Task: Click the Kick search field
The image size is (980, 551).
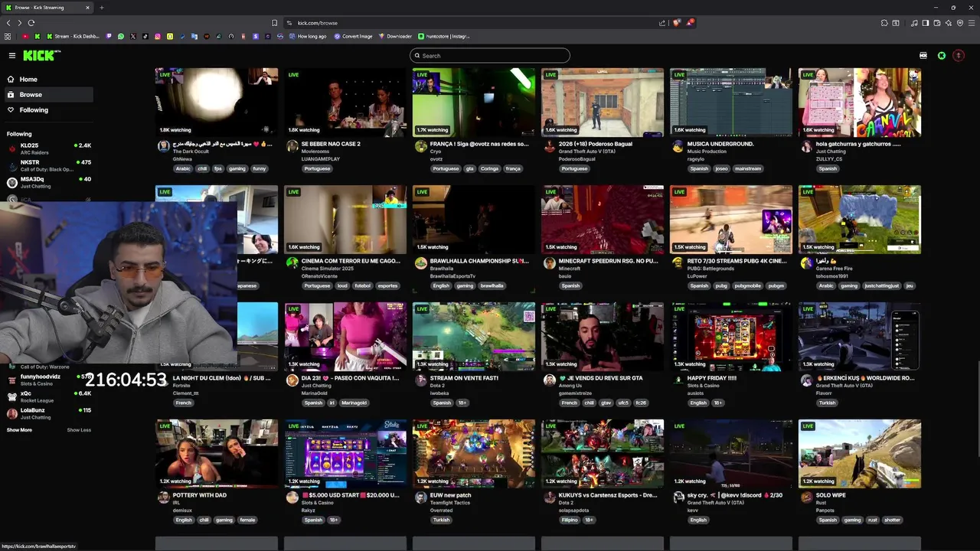Action: (x=490, y=55)
